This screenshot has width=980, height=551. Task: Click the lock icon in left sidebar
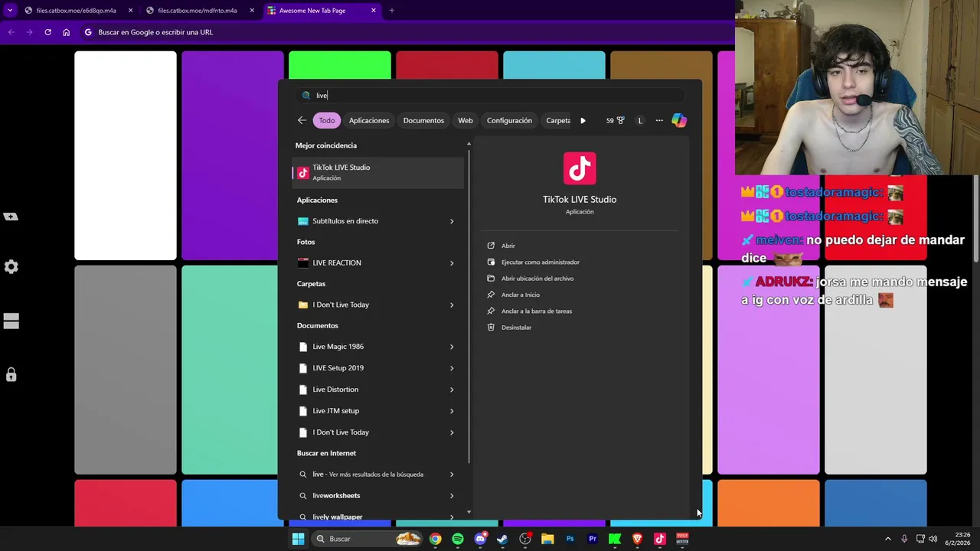pyautogui.click(x=11, y=374)
